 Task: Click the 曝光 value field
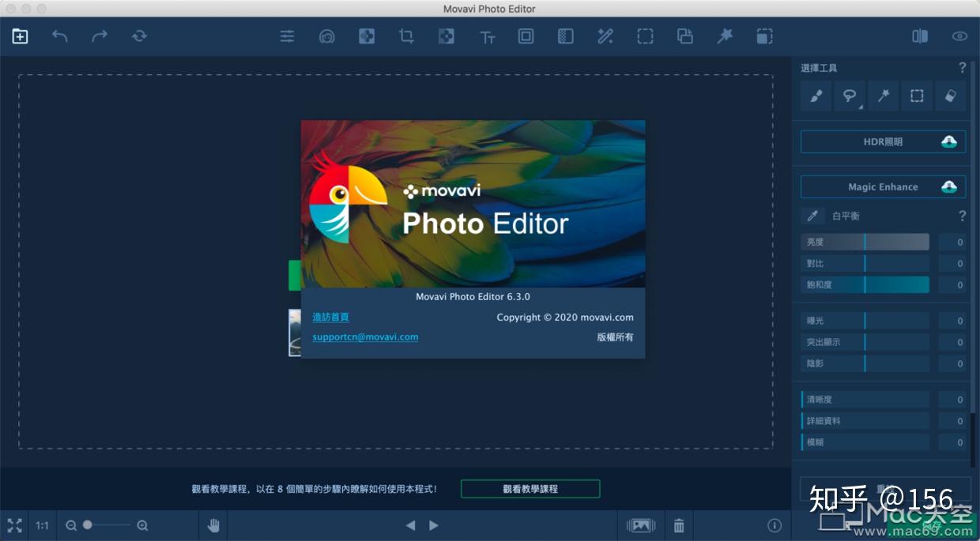click(x=952, y=321)
